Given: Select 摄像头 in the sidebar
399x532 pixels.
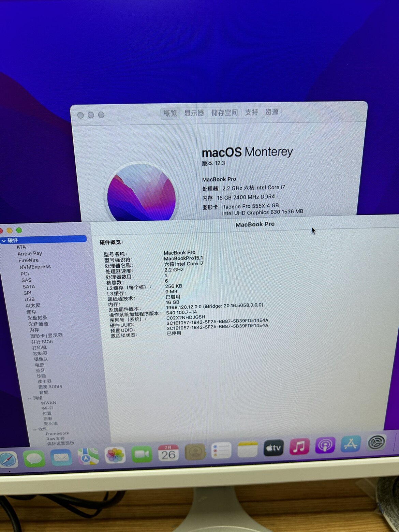Looking at the screenshot, I should pos(41,359).
